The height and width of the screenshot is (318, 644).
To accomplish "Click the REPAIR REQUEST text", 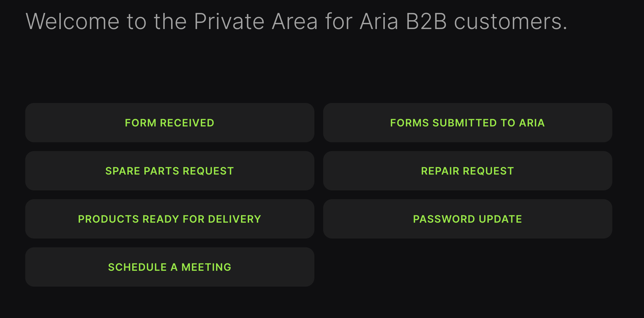I will [x=468, y=171].
